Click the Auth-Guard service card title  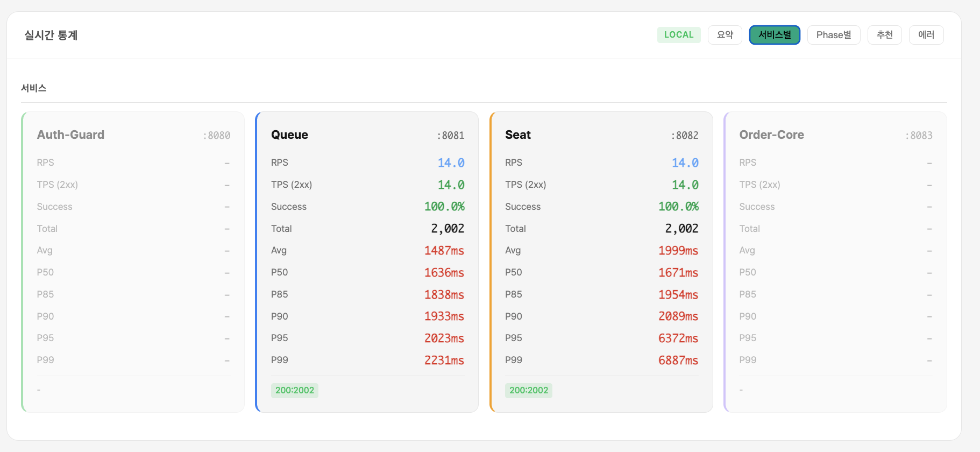pos(70,135)
